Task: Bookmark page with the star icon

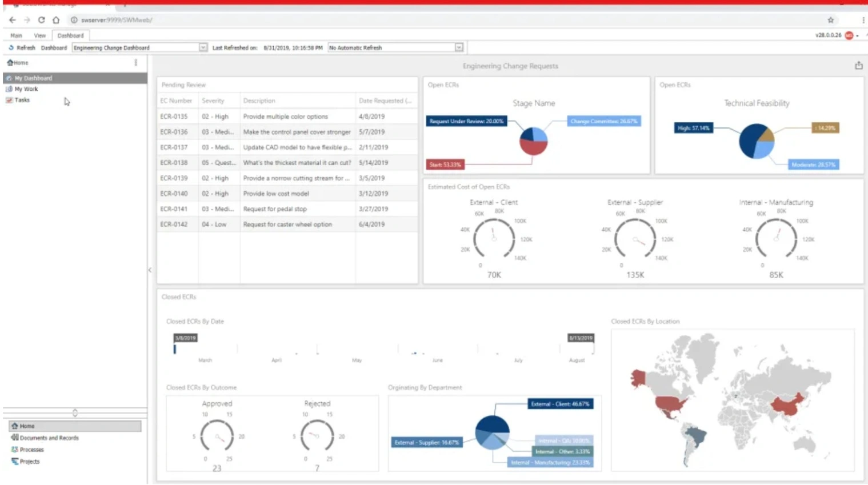Action: [x=830, y=20]
